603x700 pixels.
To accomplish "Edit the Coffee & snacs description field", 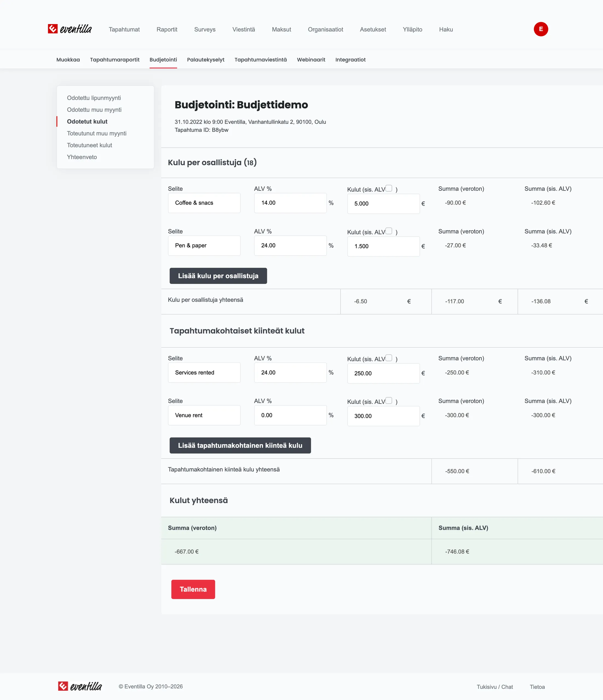I will pyautogui.click(x=204, y=203).
